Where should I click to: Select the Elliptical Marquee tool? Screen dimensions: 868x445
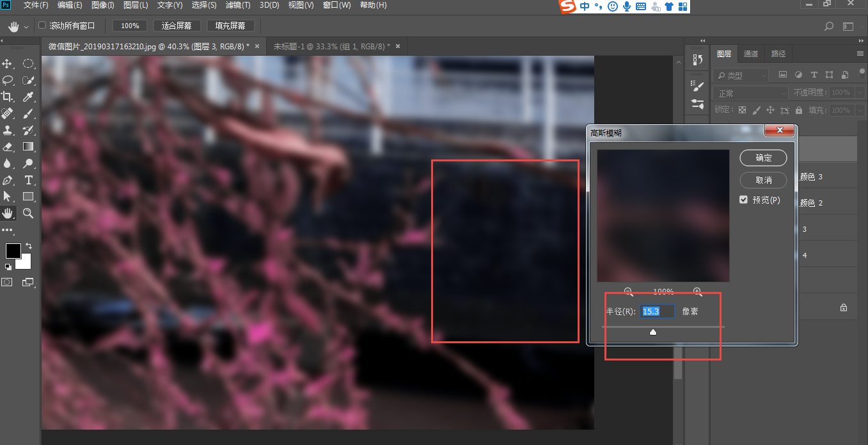(28, 63)
